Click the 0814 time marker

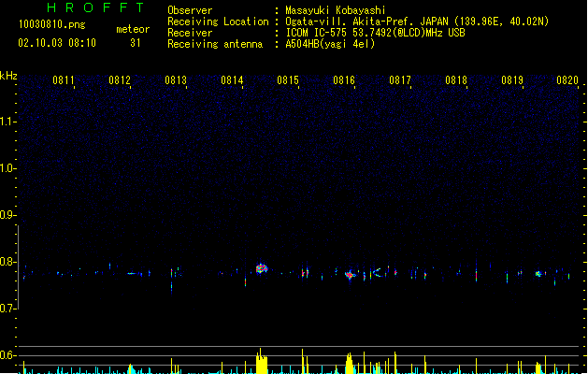[232, 80]
